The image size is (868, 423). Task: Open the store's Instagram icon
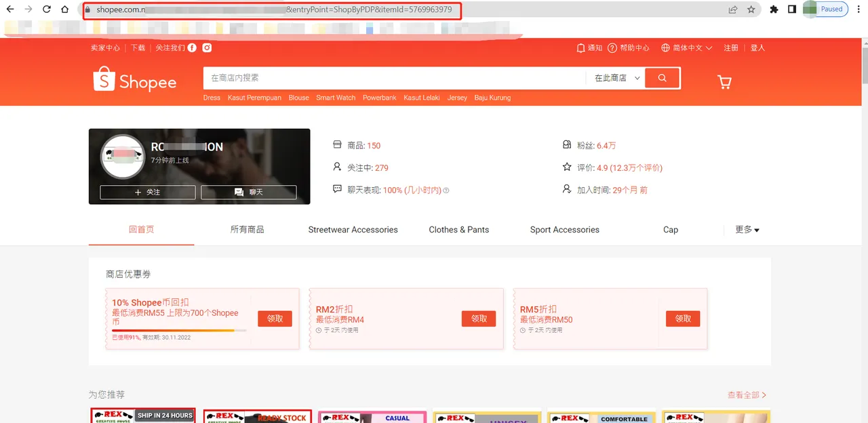tap(207, 47)
